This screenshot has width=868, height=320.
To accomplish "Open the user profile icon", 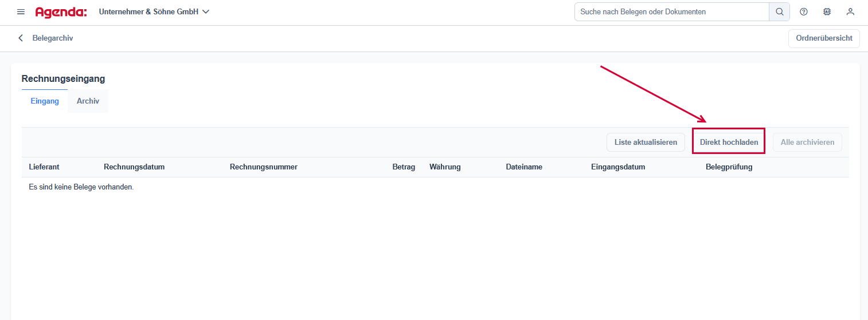I will pos(850,11).
